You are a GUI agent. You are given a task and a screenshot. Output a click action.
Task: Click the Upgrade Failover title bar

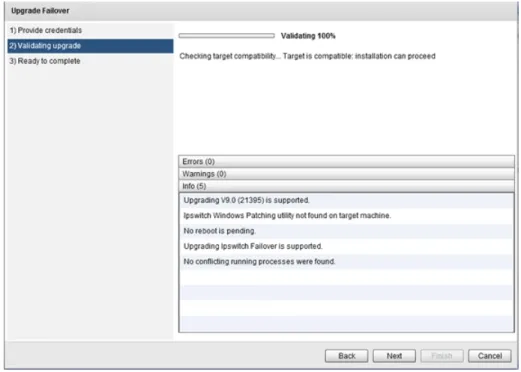click(261, 11)
